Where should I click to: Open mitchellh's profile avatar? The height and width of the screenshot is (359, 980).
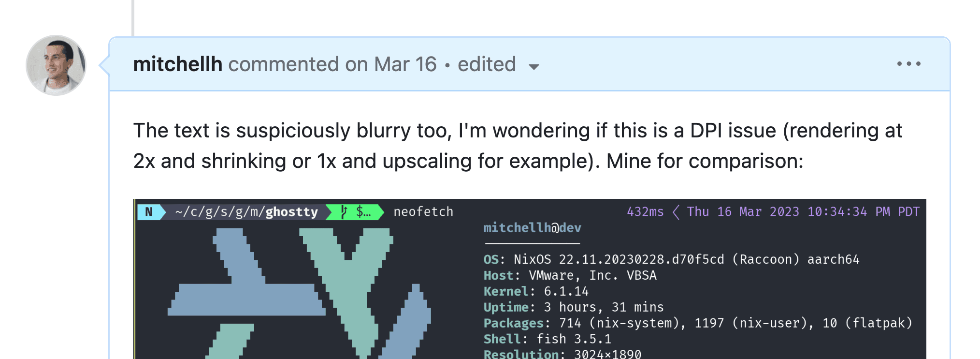pyautogui.click(x=56, y=65)
